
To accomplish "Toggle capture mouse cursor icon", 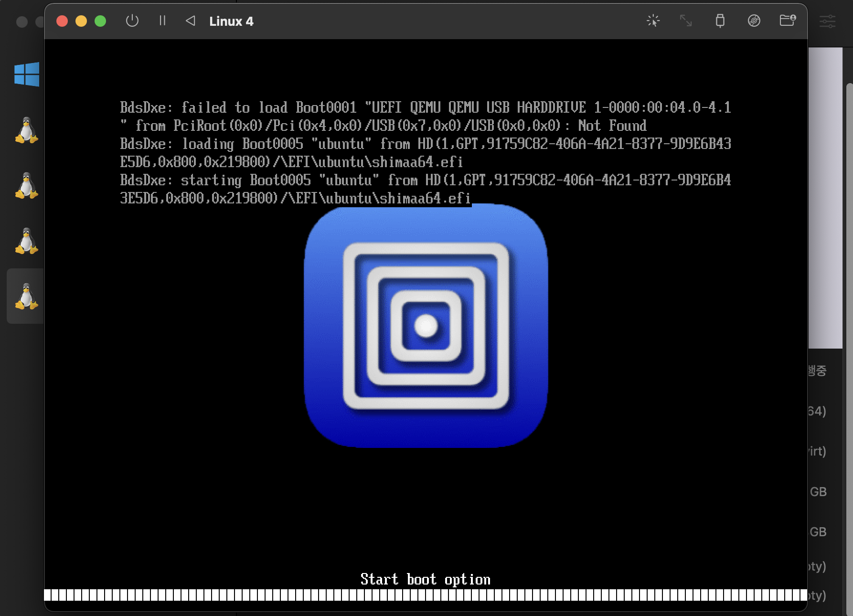I will 653,21.
